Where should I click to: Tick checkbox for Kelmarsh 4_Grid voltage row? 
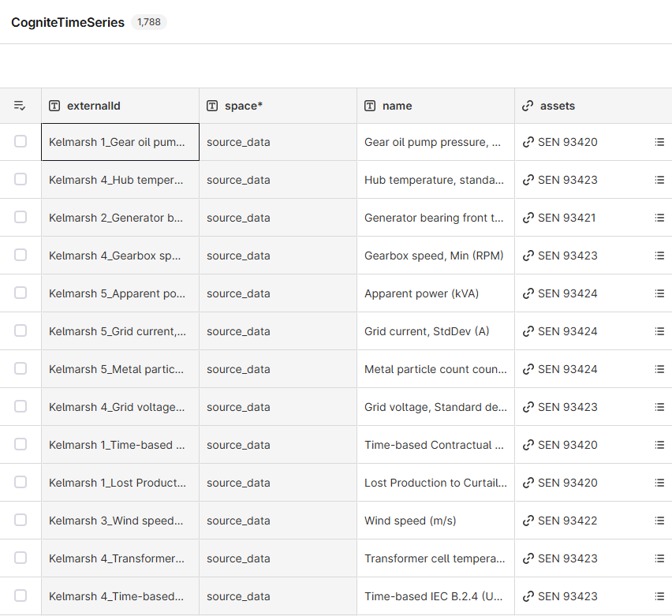pos(21,406)
